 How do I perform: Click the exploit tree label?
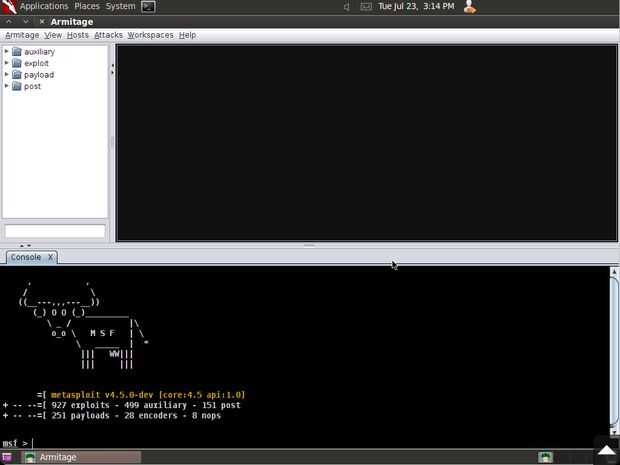[36, 63]
